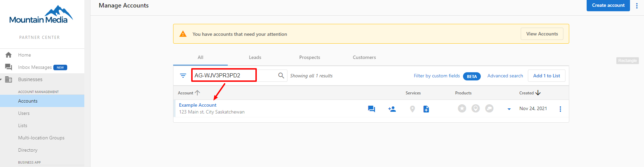Click the Inbox Messages chat icon

(9, 67)
